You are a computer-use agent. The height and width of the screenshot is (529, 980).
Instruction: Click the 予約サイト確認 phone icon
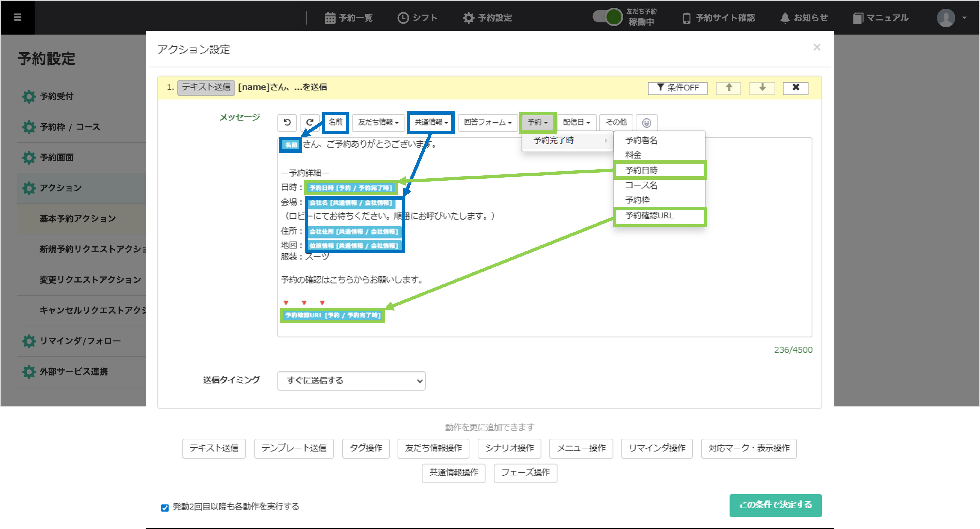(686, 18)
